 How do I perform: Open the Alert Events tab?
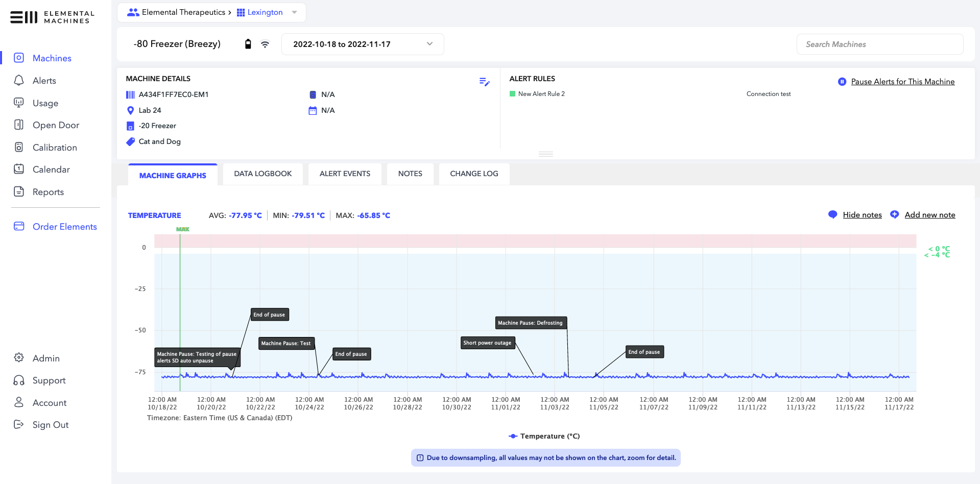click(x=345, y=174)
